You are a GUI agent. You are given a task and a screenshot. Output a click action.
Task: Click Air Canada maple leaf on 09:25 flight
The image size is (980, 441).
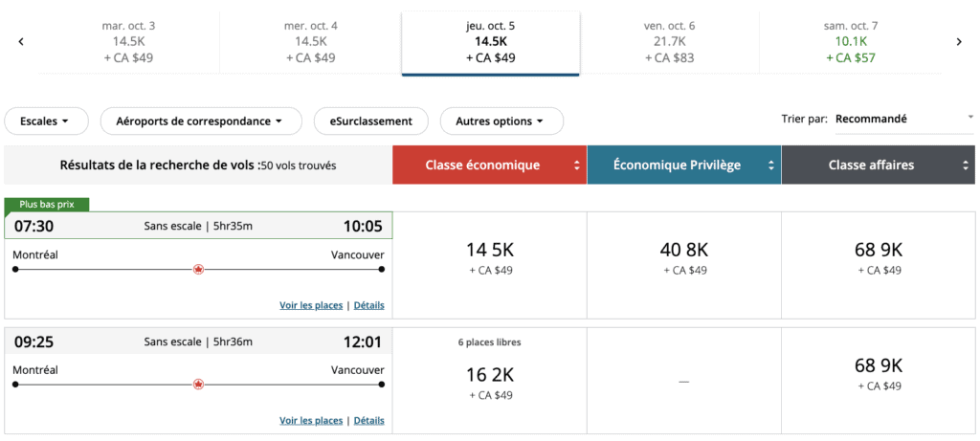coord(199,385)
